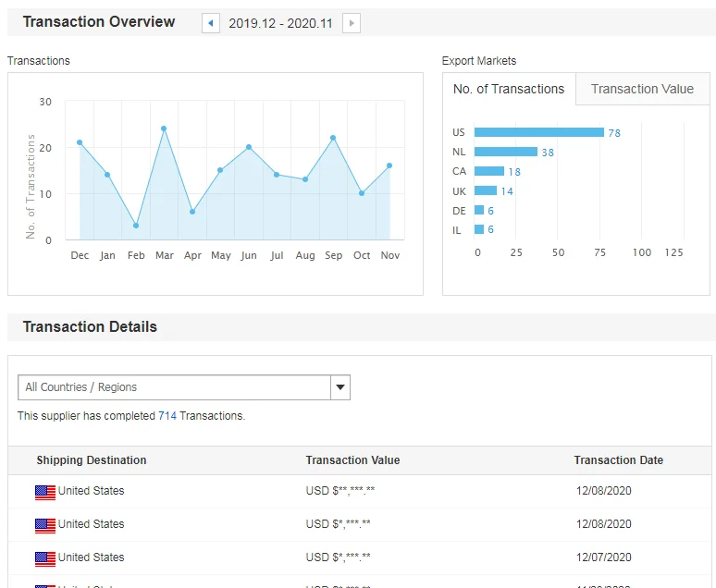Click the country dropdown arrow button
This screenshot has height=588, width=716.
(339, 387)
